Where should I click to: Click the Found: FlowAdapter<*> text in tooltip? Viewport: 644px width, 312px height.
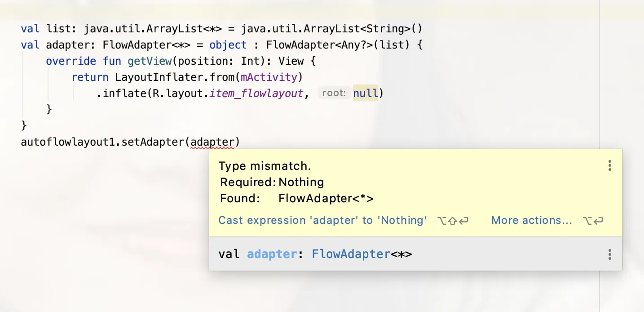pos(297,198)
